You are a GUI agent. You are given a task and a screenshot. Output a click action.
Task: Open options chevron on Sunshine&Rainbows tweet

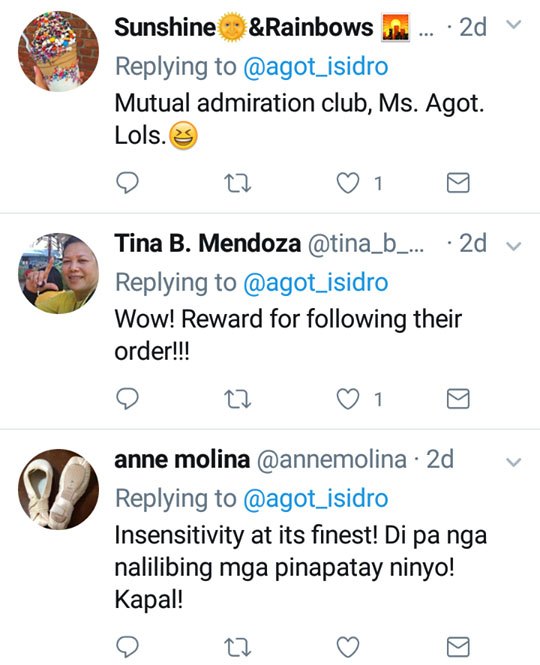(514, 25)
